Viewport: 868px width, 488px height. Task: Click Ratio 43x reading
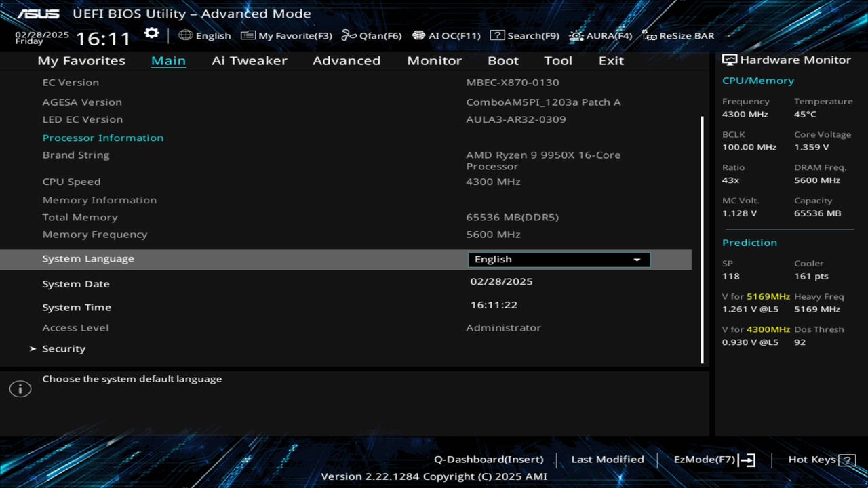pos(731,180)
